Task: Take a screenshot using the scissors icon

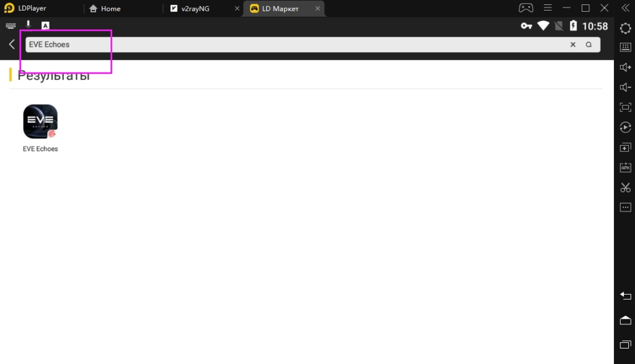Action: tap(625, 187)
